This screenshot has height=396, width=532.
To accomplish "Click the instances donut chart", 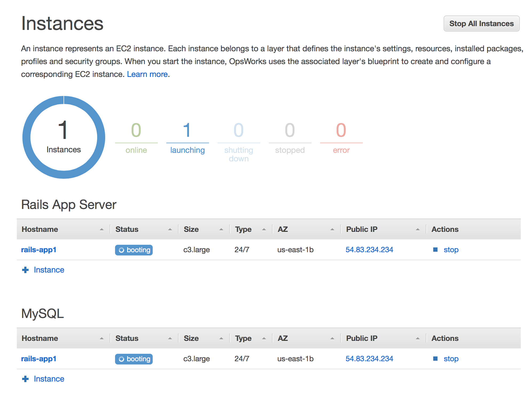I will pyautogui.click(x=64, y=137).
